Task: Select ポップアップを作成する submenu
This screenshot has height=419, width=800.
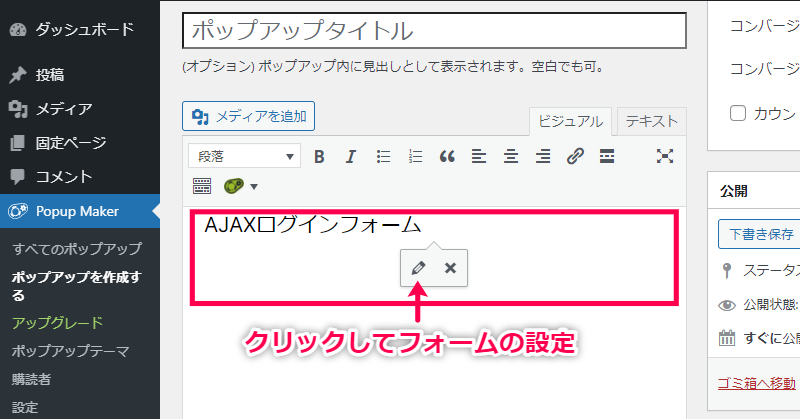Action: tap(77, 286)
